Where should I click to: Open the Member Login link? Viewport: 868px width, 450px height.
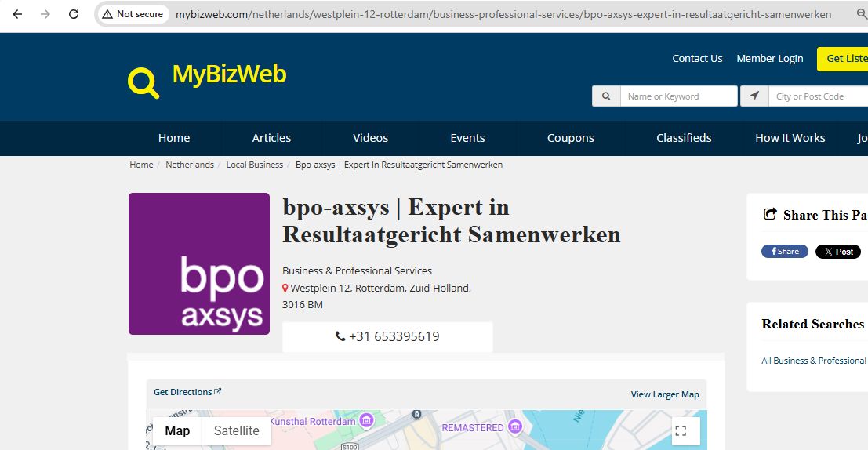(x=769, y=58)
